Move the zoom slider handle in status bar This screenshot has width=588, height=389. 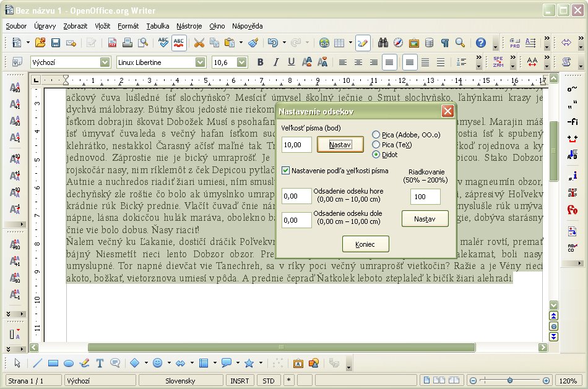pos(509,381)
